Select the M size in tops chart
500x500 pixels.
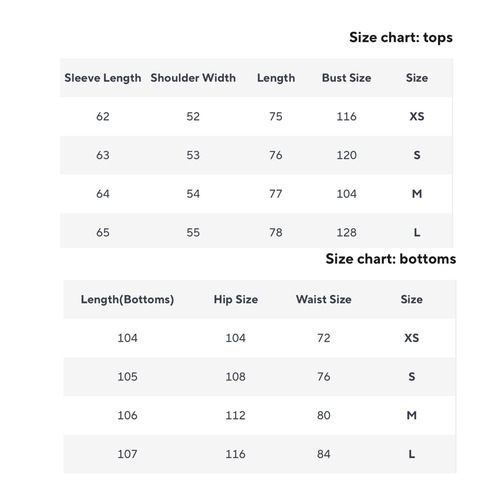pyautogui.click(x=417, y=194)
